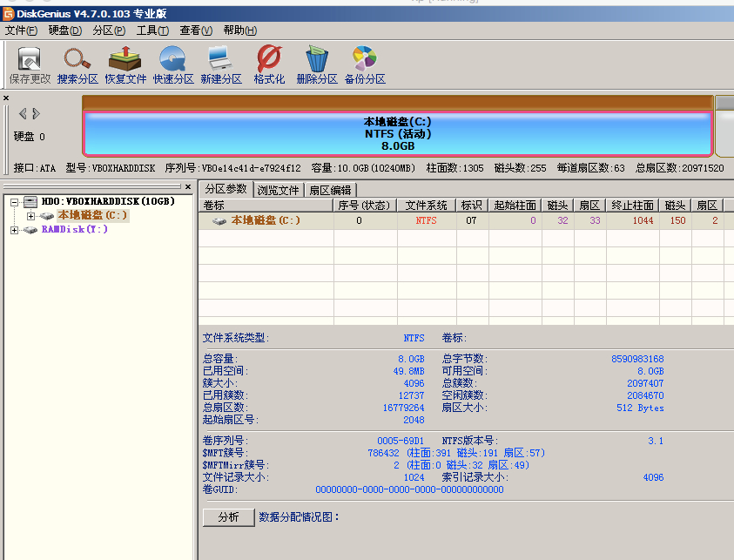Click the 标识 column header

click(471, 206)
